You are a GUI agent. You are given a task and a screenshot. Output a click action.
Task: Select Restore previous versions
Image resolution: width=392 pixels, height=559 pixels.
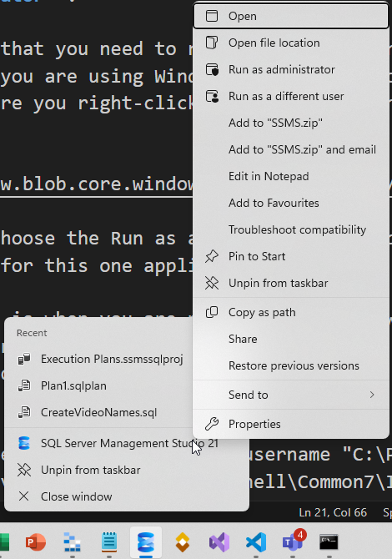[291, 365]
